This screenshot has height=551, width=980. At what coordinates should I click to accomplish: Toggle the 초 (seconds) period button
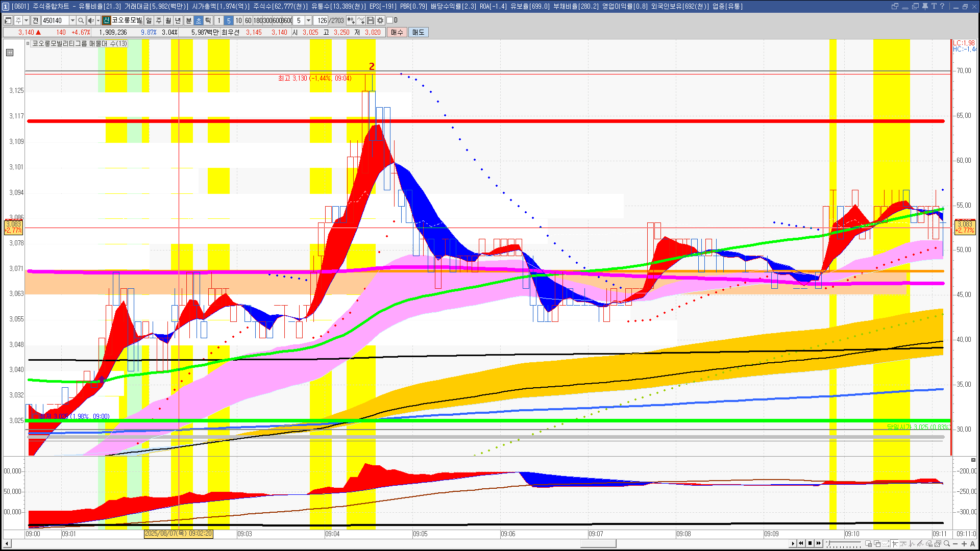coord(199,20)
